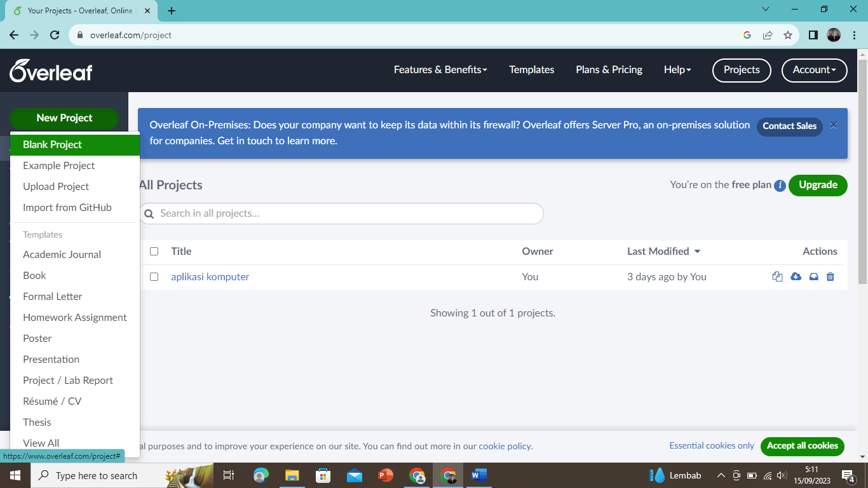The width and height of the screenshot is (868, 488).
Task: Choose Essential cookies only
Action: click(712, 446)
